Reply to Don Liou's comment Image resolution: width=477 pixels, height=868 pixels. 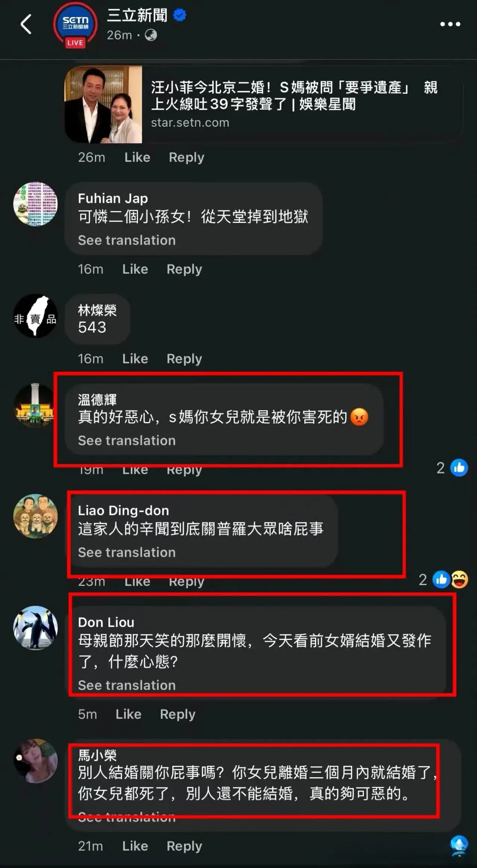177,714
